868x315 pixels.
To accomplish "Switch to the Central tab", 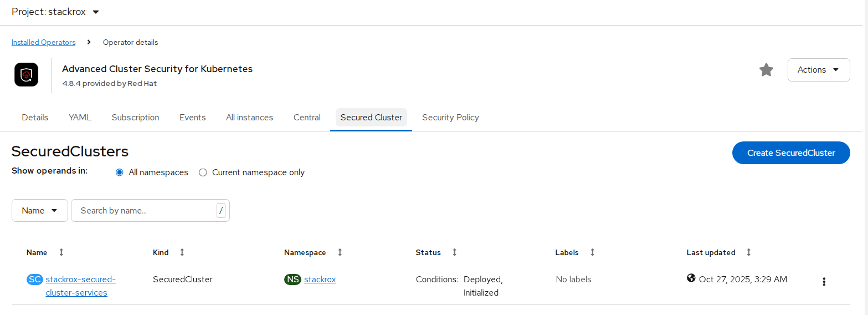I will tap(307, 118).
